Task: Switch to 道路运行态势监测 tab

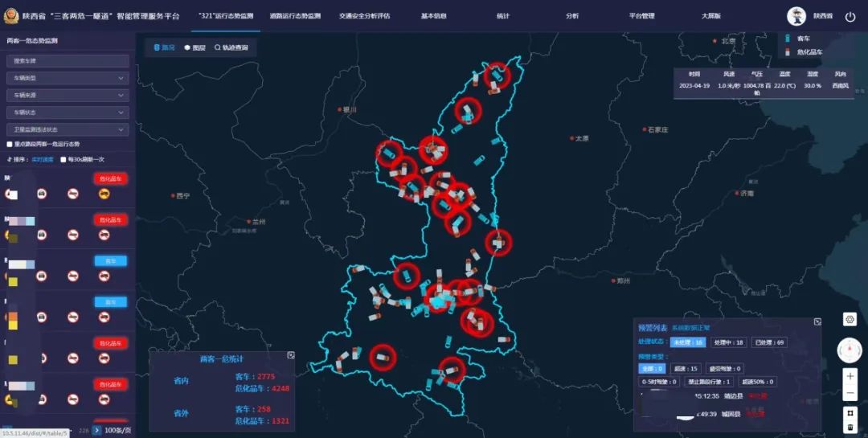Action: [x=295, y=16]
